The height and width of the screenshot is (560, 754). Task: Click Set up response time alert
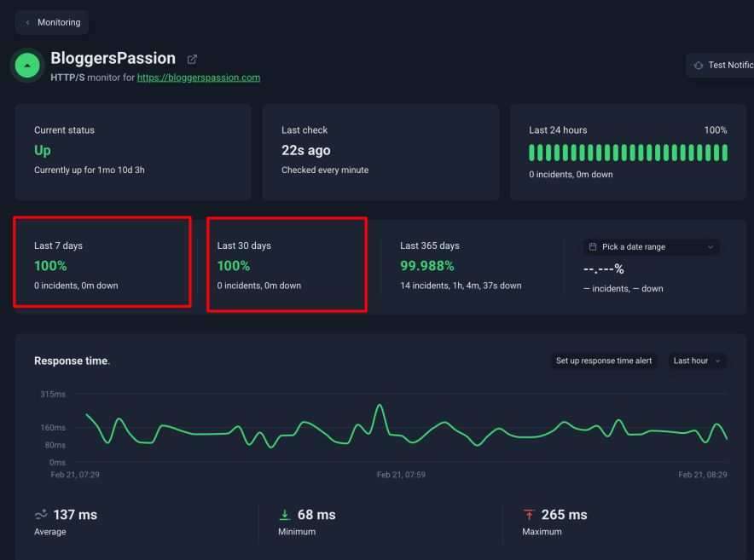[603, 361]
